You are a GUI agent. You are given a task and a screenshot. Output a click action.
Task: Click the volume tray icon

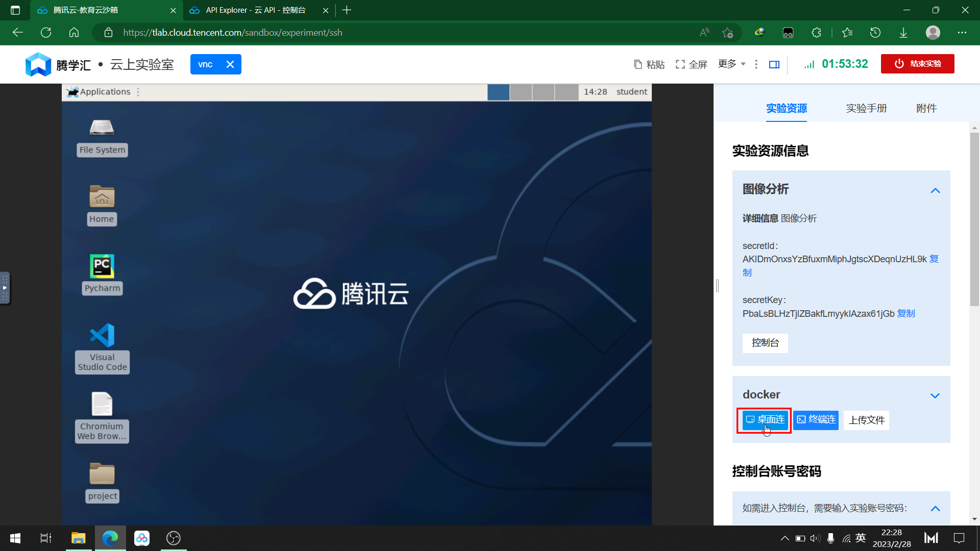click(x=815, y=538)
